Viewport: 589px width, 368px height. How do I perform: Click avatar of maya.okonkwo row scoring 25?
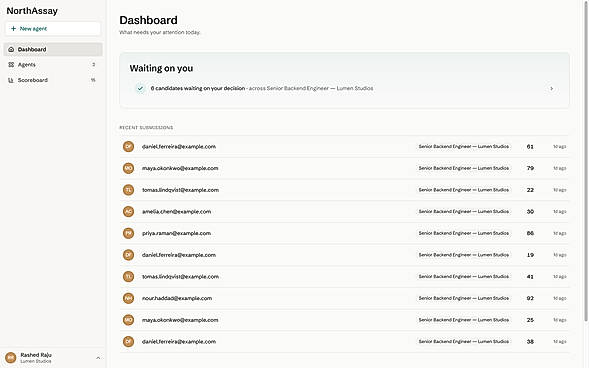click(128, 320)
